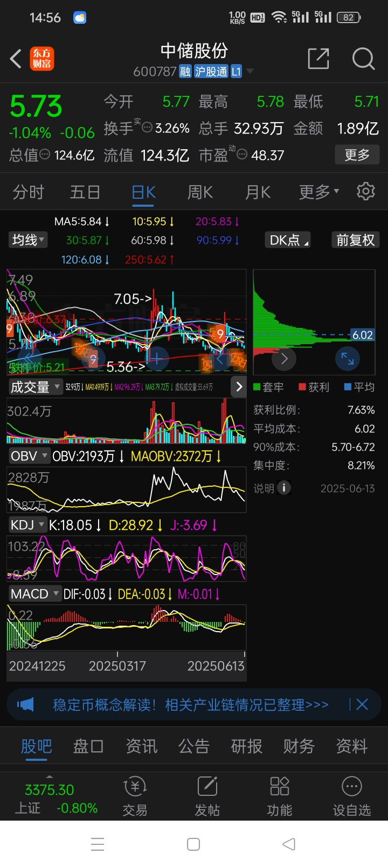This screenshot has width=388, height=868.
Task: Open 功能 functions icon
Action: [279, 797]
